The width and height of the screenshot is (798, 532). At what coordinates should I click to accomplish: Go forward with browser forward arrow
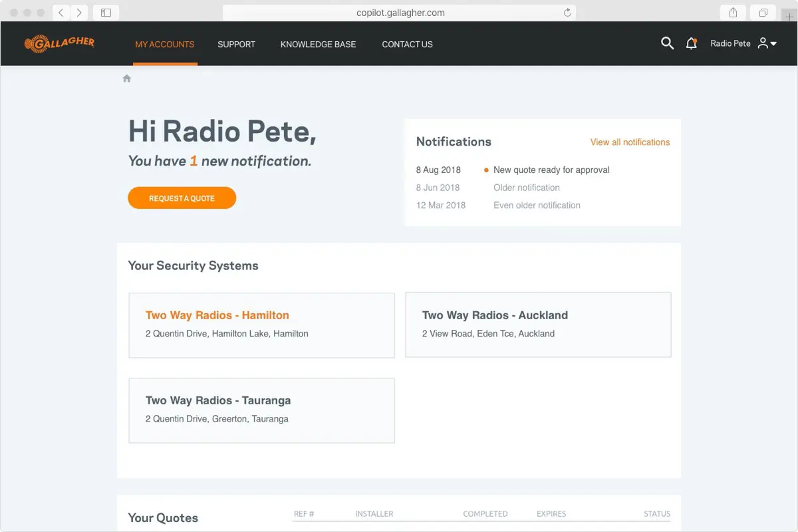pos(79,13)
